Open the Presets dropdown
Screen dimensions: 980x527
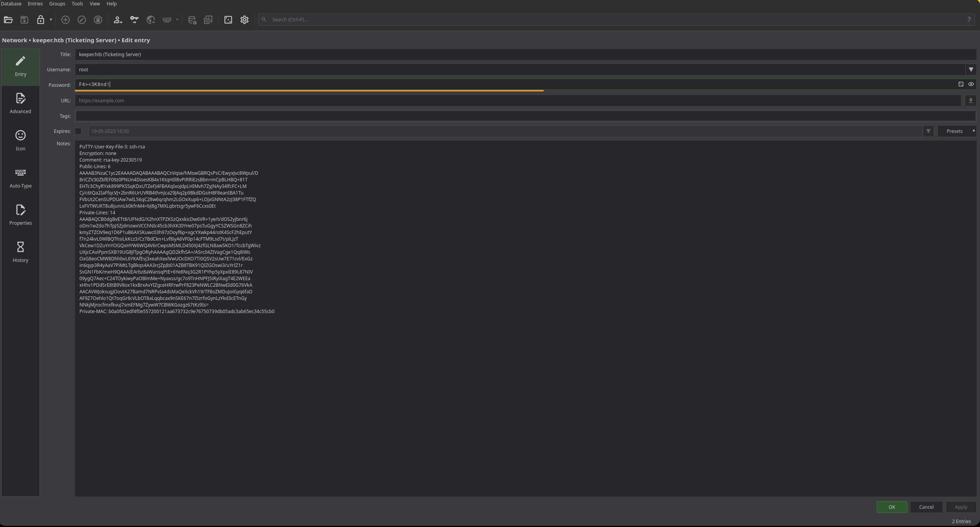coord(957,131)
